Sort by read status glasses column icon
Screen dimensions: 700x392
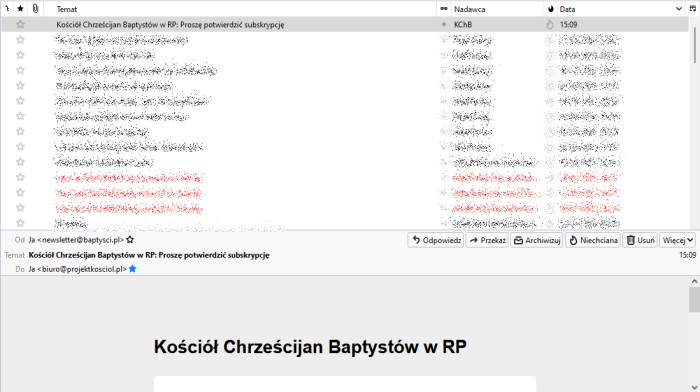[x=444, y=8]
